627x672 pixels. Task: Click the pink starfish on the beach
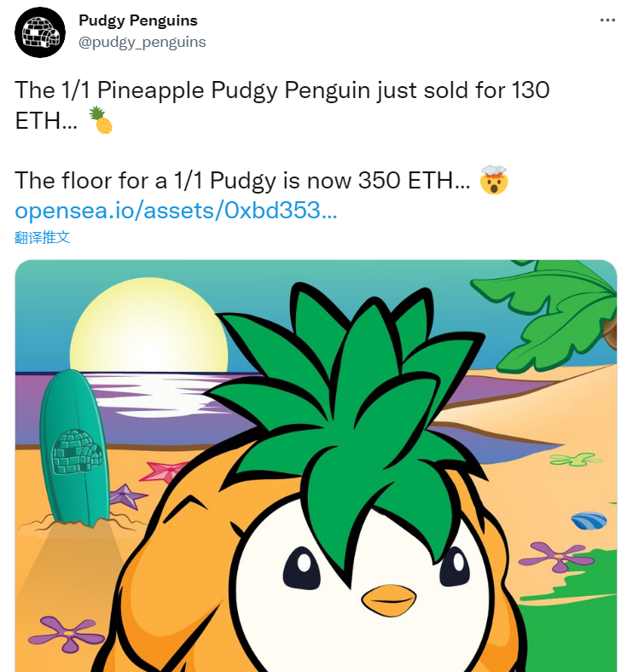(x=163, y=471)
